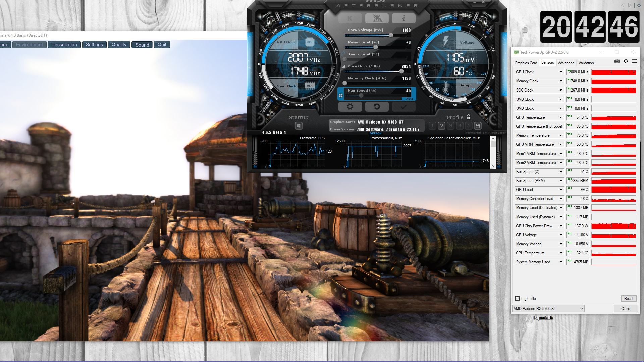Click the GPU-Z refresh sensors icon
This screenshot has height=362, width=644.
click(x=626, y=61)
